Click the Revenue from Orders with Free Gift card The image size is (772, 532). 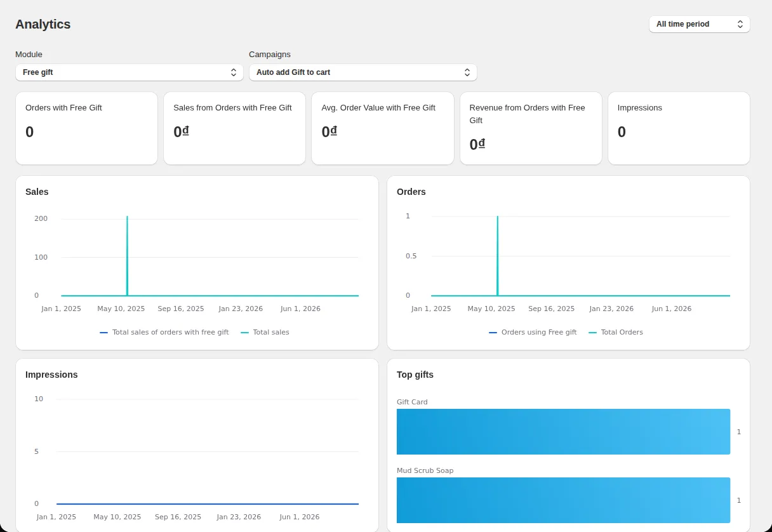pyautogui.click(x=531, y=128)
